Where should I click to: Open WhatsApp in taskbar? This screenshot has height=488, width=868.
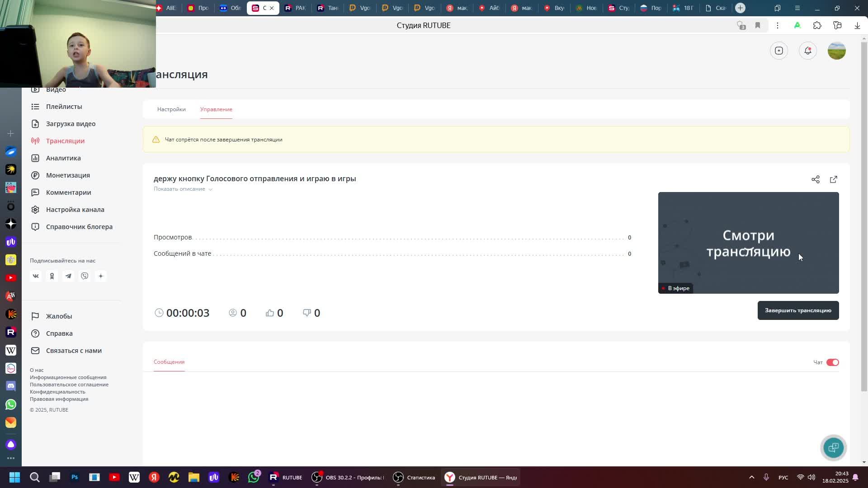(x=254, y=477)
